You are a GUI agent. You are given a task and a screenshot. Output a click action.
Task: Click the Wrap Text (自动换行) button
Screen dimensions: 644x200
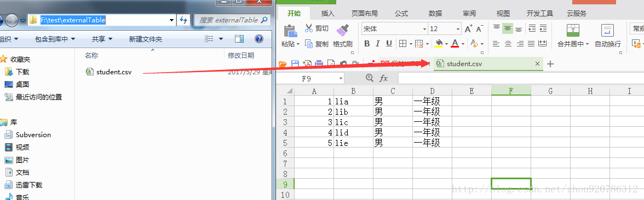click(x=607, y=36)
